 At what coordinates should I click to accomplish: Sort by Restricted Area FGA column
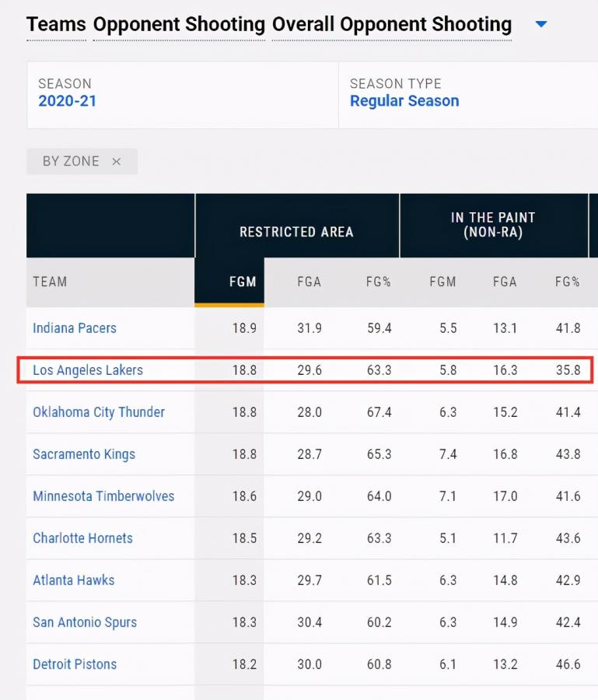click(309, 282)
